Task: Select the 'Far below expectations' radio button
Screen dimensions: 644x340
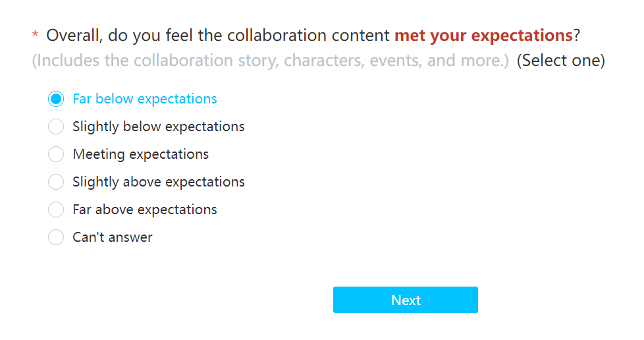Action: coord(56,99)
